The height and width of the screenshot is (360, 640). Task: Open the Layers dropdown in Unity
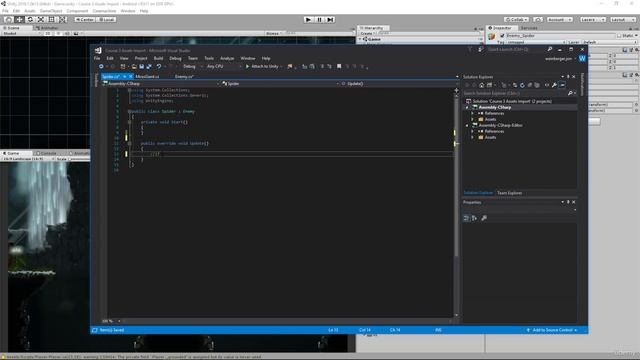593,20
